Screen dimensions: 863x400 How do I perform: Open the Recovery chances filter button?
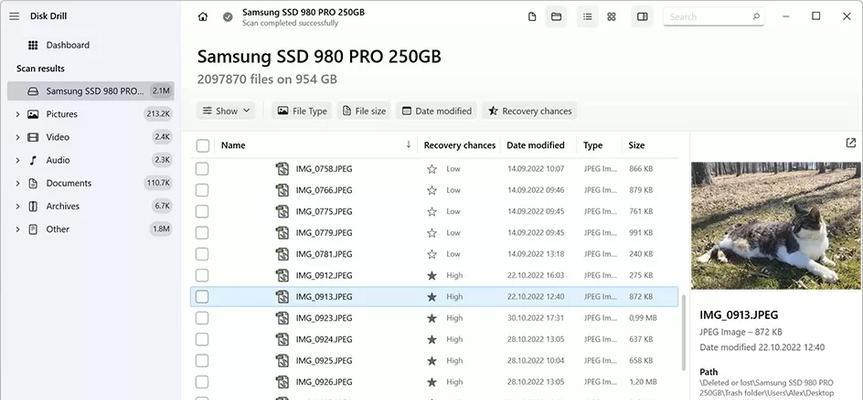point(531,111)
